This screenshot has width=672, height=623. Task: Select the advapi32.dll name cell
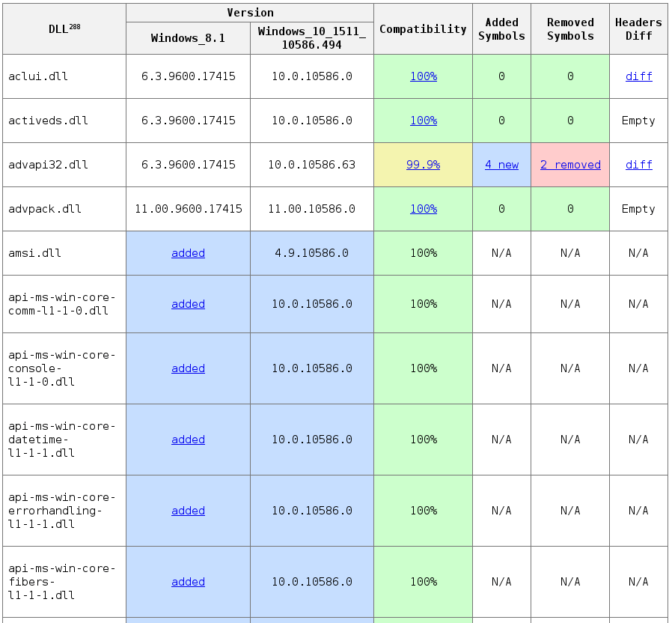tap(64, 165)
